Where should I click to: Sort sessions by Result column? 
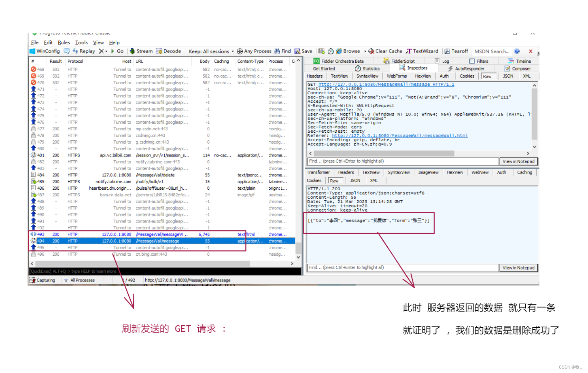(x=55, y=61)
